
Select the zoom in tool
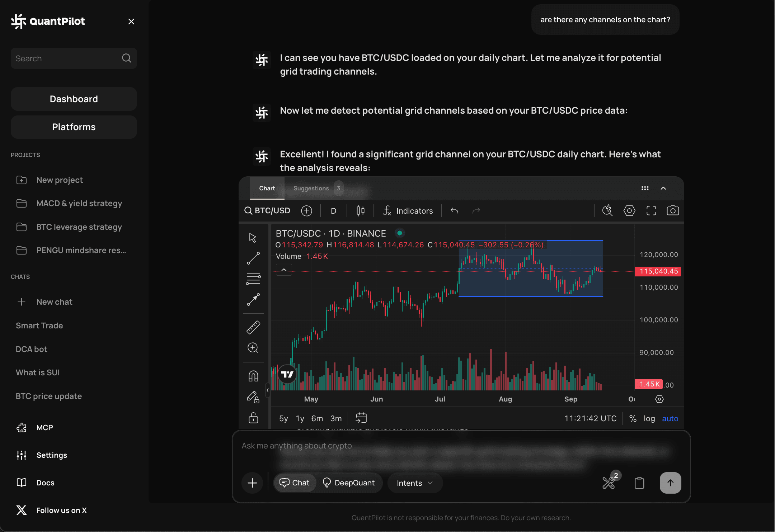253,348
